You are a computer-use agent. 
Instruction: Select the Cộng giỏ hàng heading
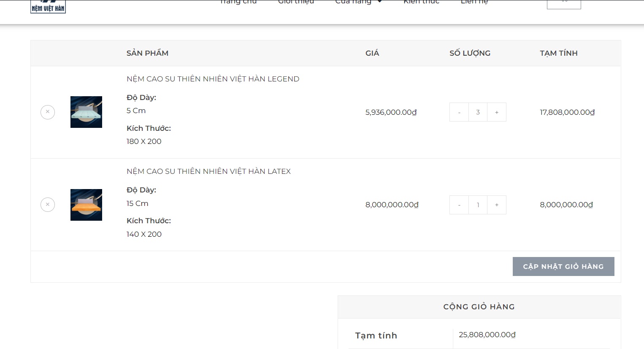pos(479,307)
